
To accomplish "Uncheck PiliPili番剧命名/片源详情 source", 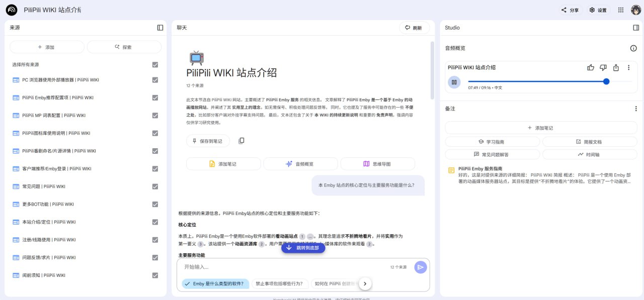I will tap(155, 151).
